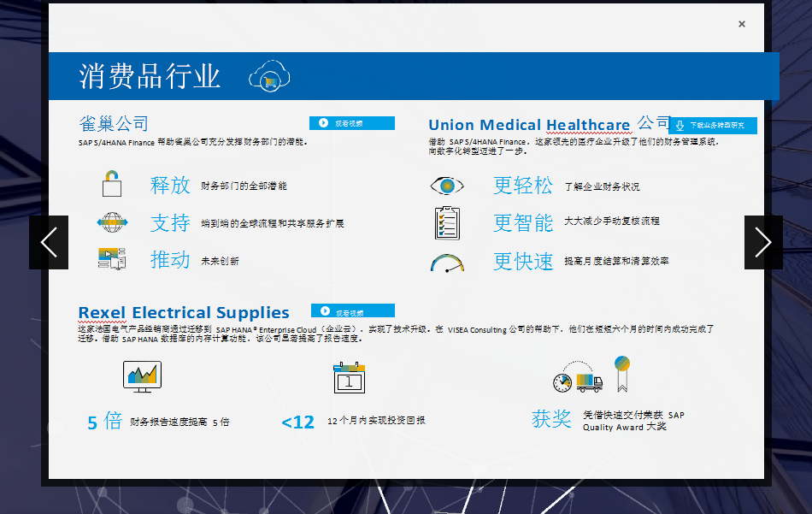Click the text 大大减少手动复核流程
Image resolution: width=812 pixels, height=514 pixels.
point(612,222)
